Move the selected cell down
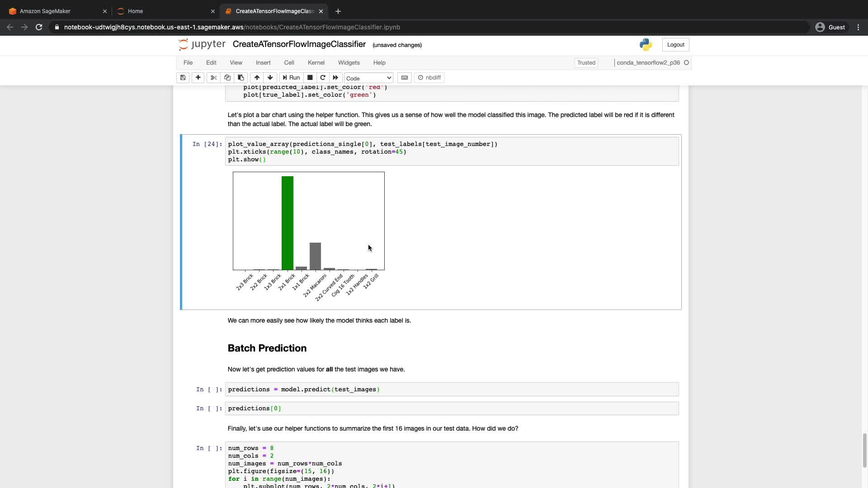This screenshot has height=488, width=868. click(x=270, y=78)
